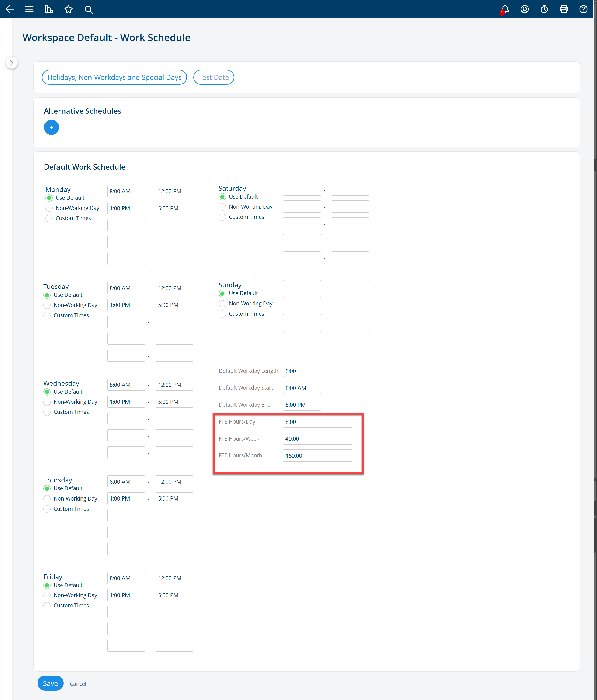The image size is (597, 700).
Task: Edit Monday first end time 12:00 PM
Action: pyautogui.click(x=174, y=191)
